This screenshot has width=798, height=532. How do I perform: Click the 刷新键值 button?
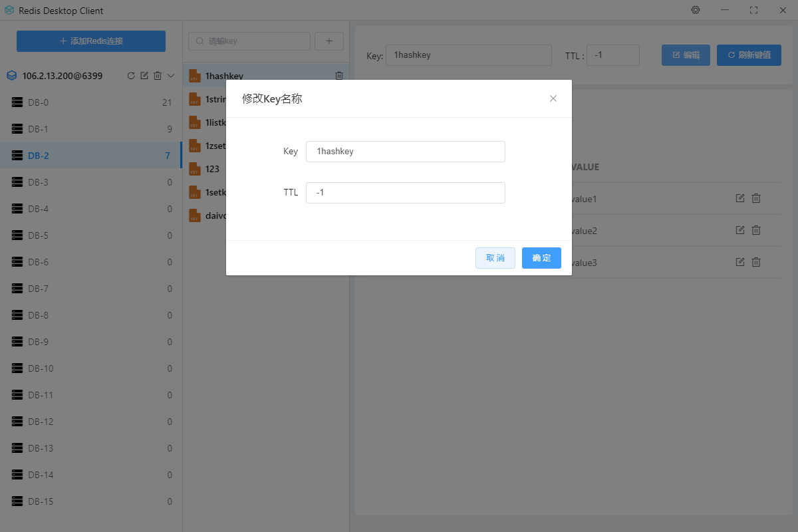tap(749, 55)
